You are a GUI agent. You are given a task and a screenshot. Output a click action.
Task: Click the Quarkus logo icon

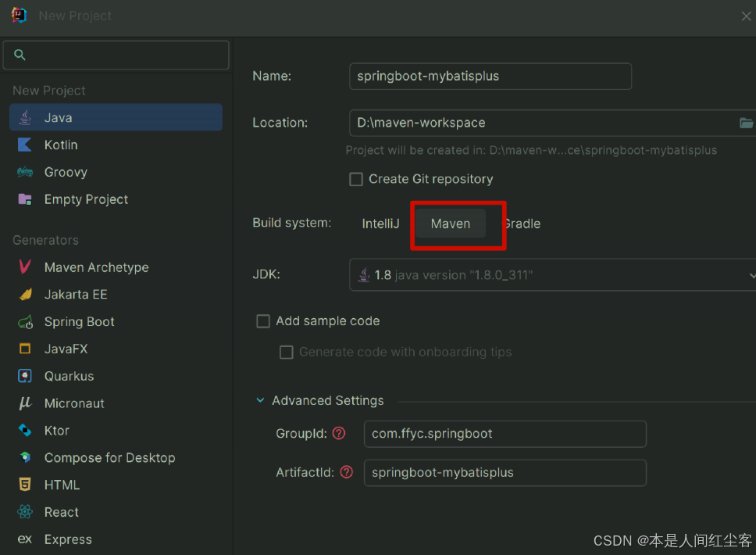(x=24, y=375)
